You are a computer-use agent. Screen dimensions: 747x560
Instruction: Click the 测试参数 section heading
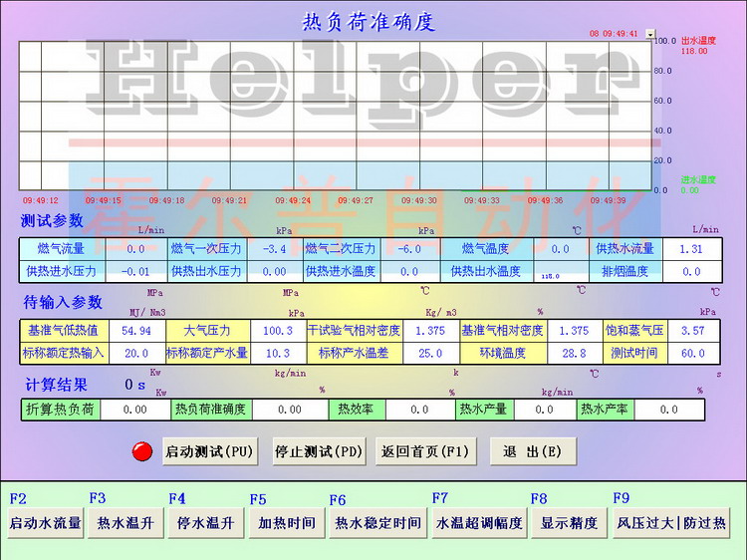(52, 220)
